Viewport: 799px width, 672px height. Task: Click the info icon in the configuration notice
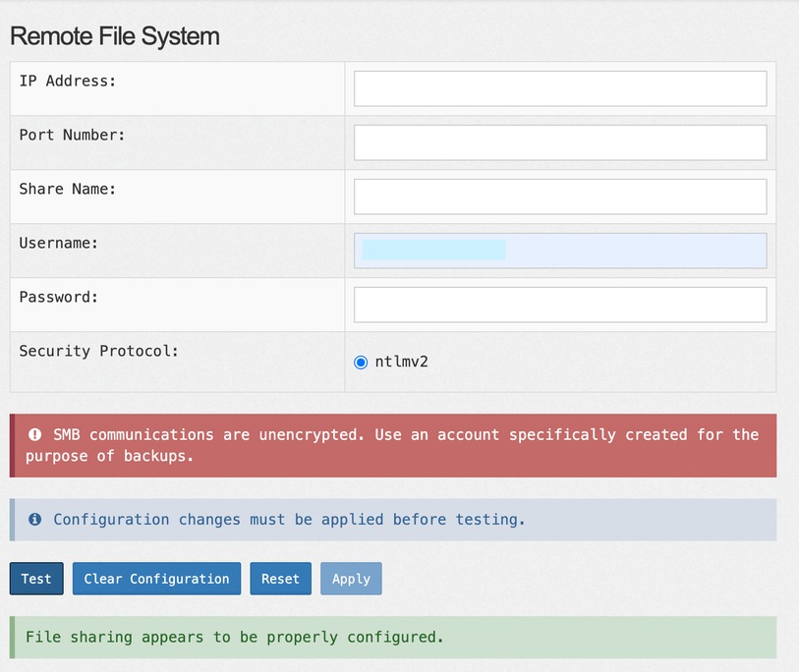click(34, 519)
